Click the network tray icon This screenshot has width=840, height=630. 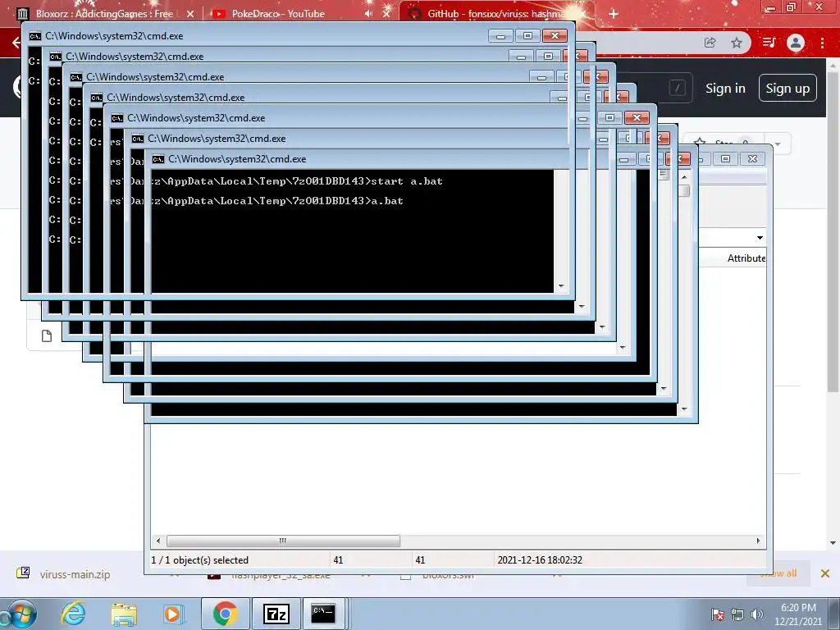click(x=737, y=614)
